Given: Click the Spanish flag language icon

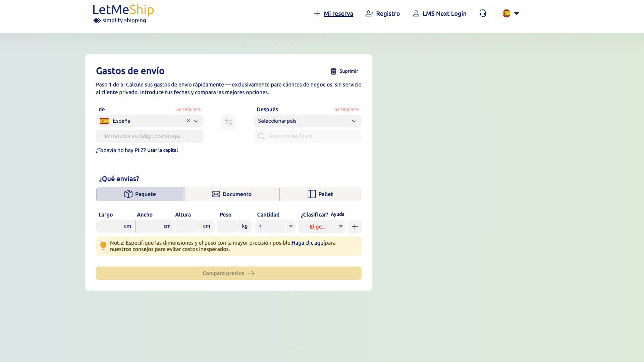Looking at the screenshot, I should click(506, 13).
